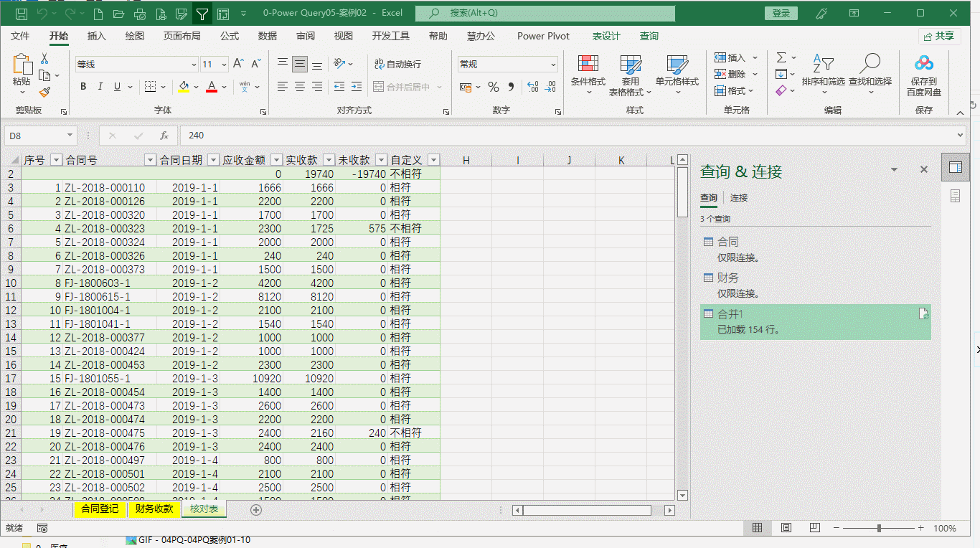The width and height of the screenshot is (980, 548).
Task: Switch to the 合同登记 sheet tab
Action: tap(100, 509)
